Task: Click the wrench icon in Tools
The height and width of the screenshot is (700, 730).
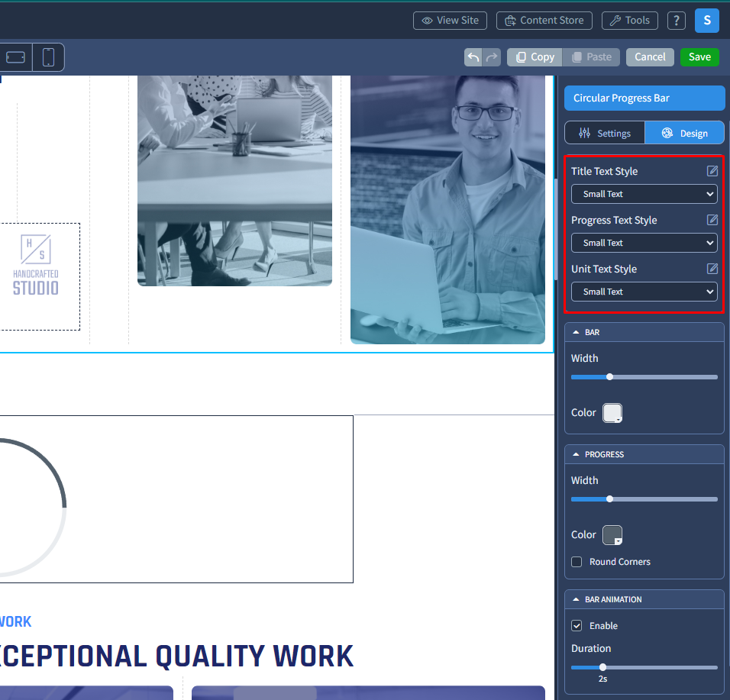Action: click(x=615, y=21)
